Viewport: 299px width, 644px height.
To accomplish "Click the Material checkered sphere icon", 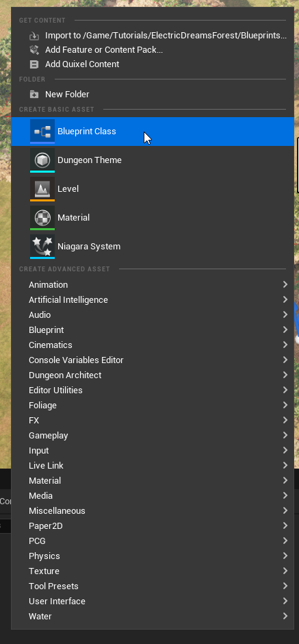I will point(42,218).
